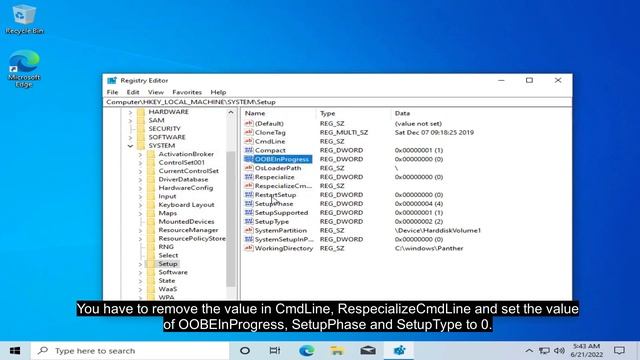This screenshot has width=640, height=360.
Task: Select the SetupSupported DWORD icon
Action: [249, 212]
